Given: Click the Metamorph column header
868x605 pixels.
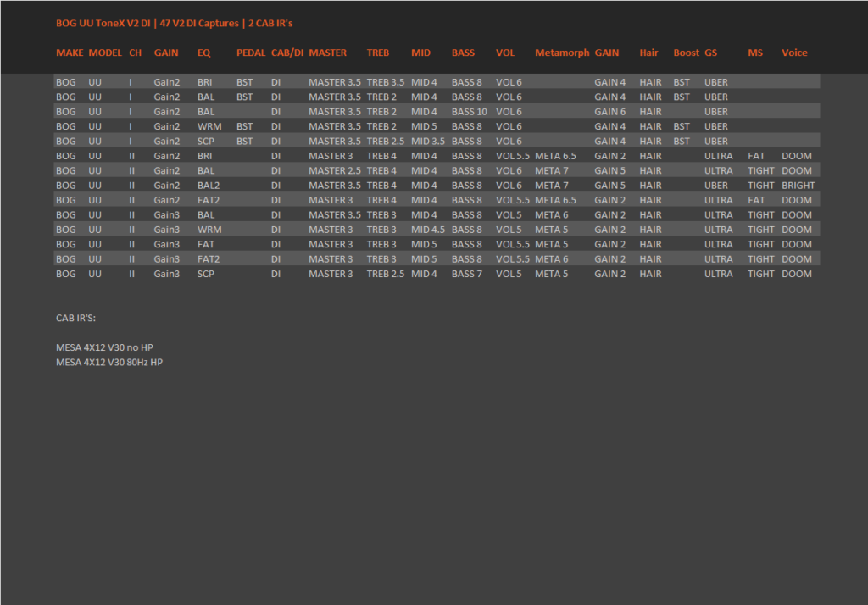Looking at the screenshot, I should (x=562, y=53).
